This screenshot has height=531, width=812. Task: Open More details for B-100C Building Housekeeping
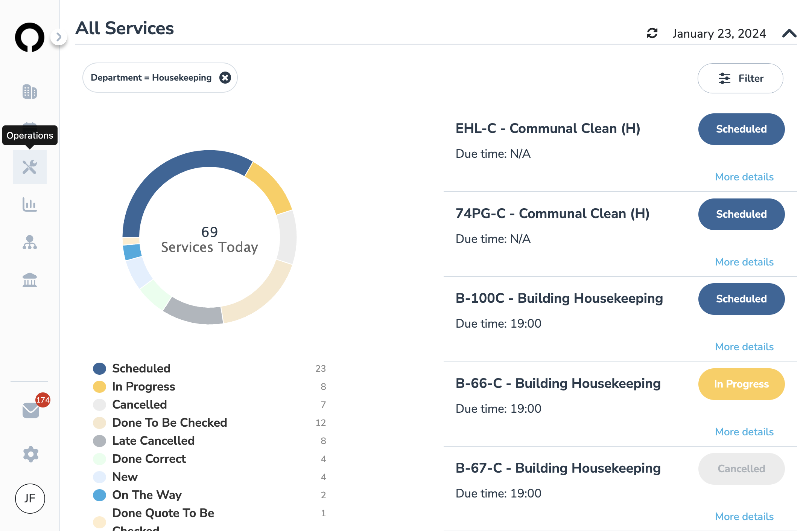(x=744, y=347)
